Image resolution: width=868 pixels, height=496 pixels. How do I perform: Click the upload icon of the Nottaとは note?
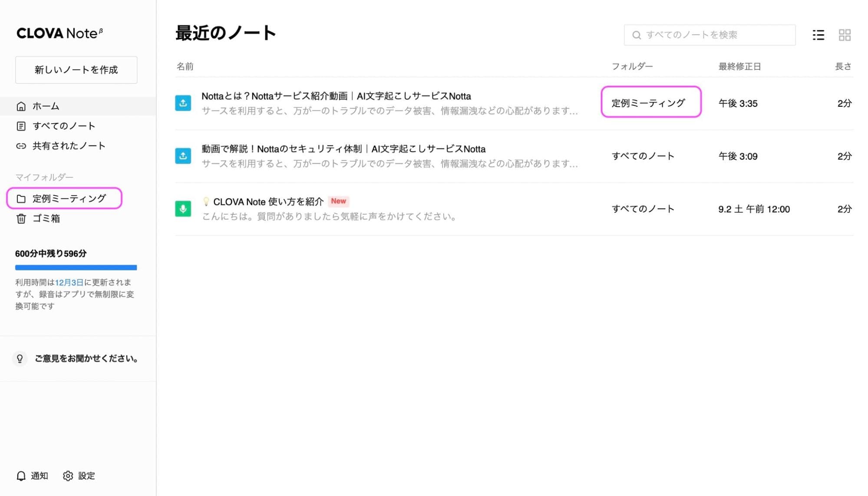coord(183,103)
